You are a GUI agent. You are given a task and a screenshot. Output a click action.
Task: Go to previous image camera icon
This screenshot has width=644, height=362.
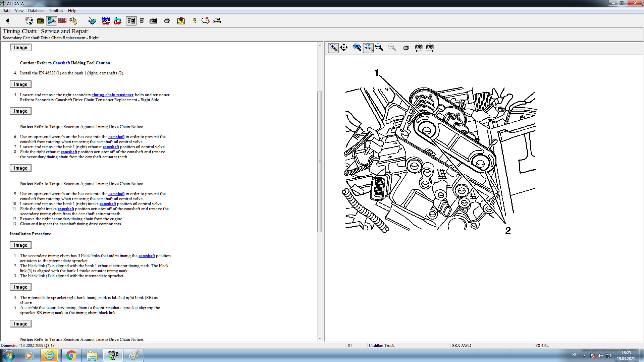419,47
